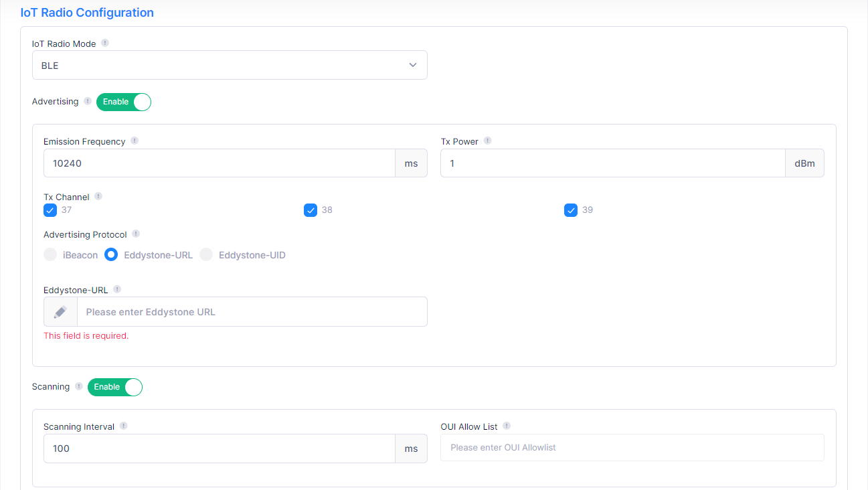The width and height of the screenshot is (868, 490).
Task: Choose Eddystone-UID radio option
Action: point(206,255)
